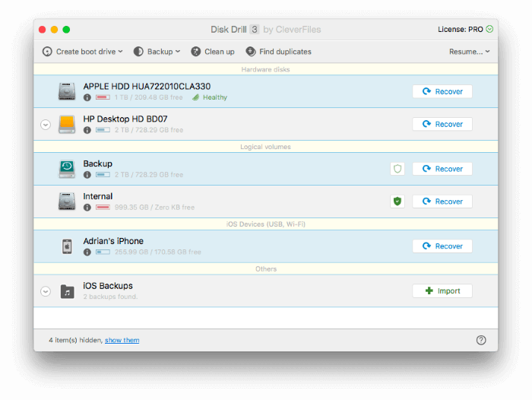532x400 pixels.
Task: Expand HP Desktop HD BD07 partitions
Action: click(x=46, y=125)
